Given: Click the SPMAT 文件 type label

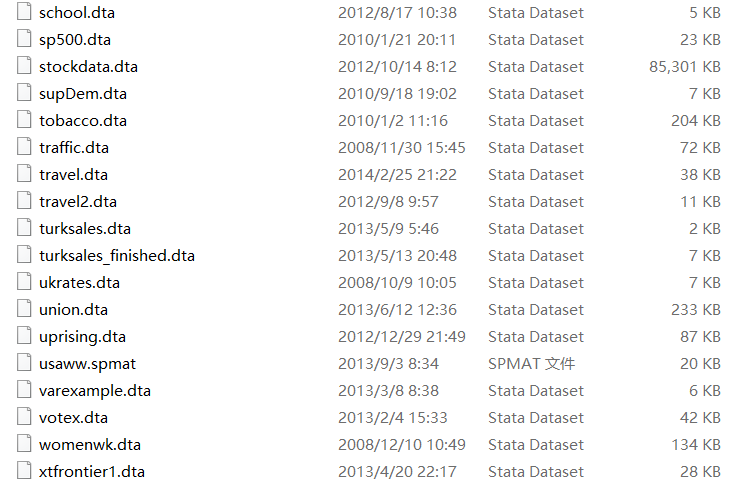Looking at the screenshot, I should pos(531,364).
